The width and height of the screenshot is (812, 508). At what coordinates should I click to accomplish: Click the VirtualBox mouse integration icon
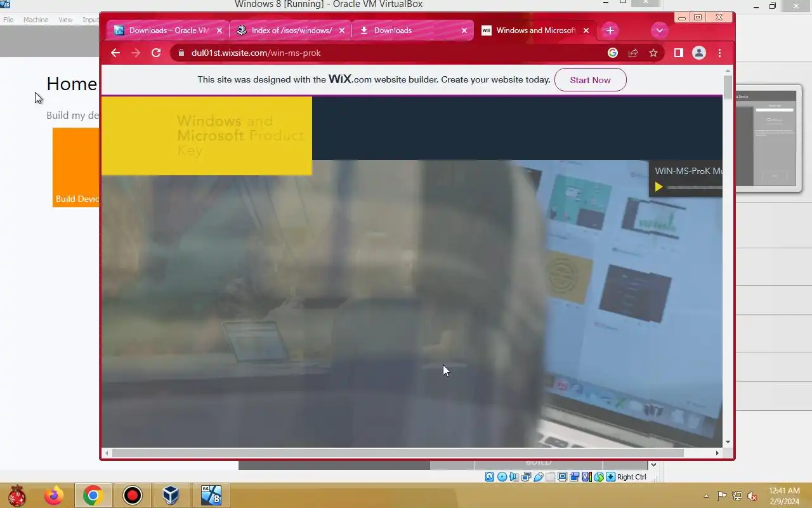(598, 477)
